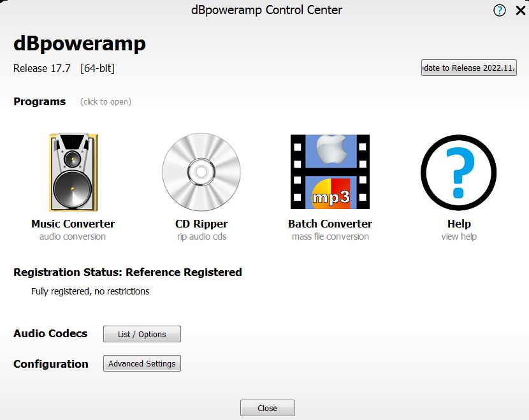Click the Close button
The image size is (529, 420).
(268, 408)
